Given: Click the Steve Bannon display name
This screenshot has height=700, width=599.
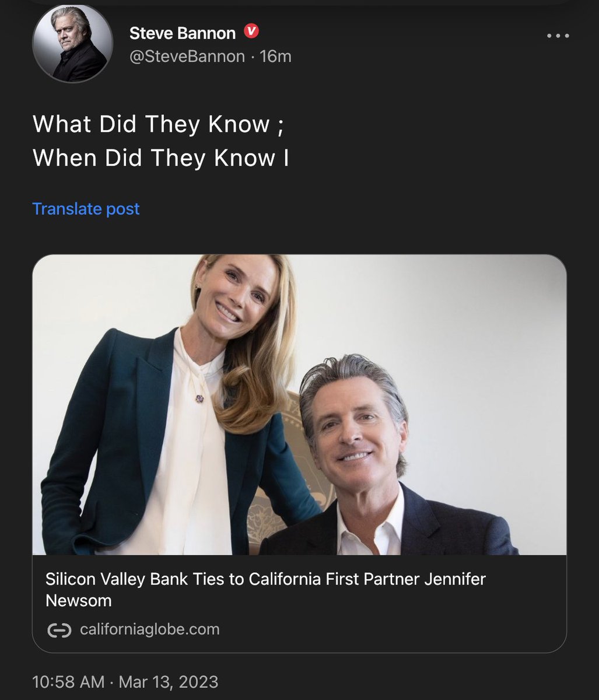Looking at the screenshot, I should (x=182, y=33).
